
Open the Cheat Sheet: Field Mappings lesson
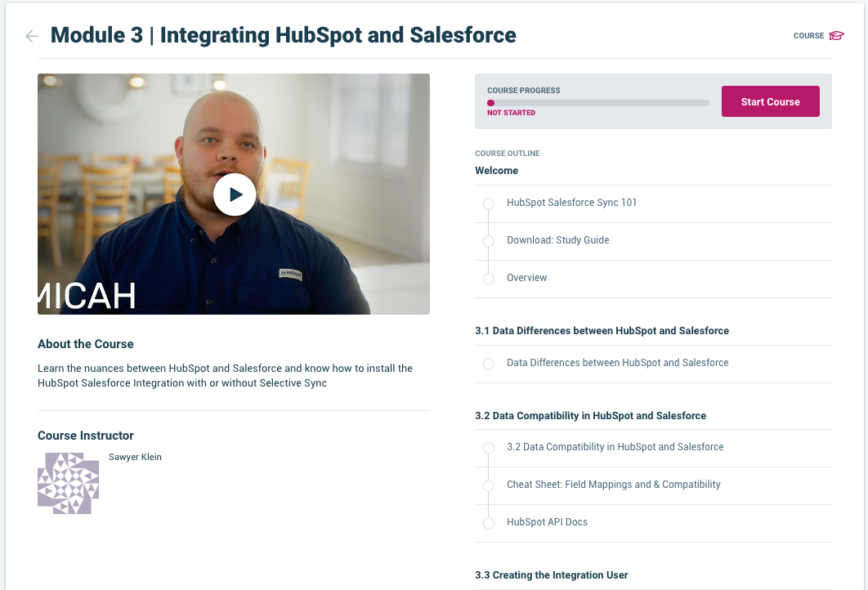pos(613,485)
